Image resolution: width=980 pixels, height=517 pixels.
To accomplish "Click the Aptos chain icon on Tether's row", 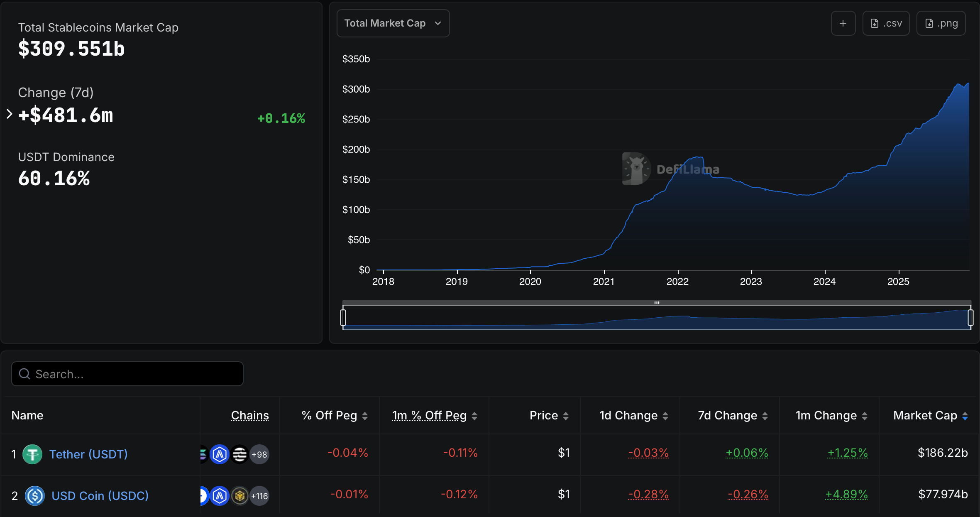I will (220, 454).
